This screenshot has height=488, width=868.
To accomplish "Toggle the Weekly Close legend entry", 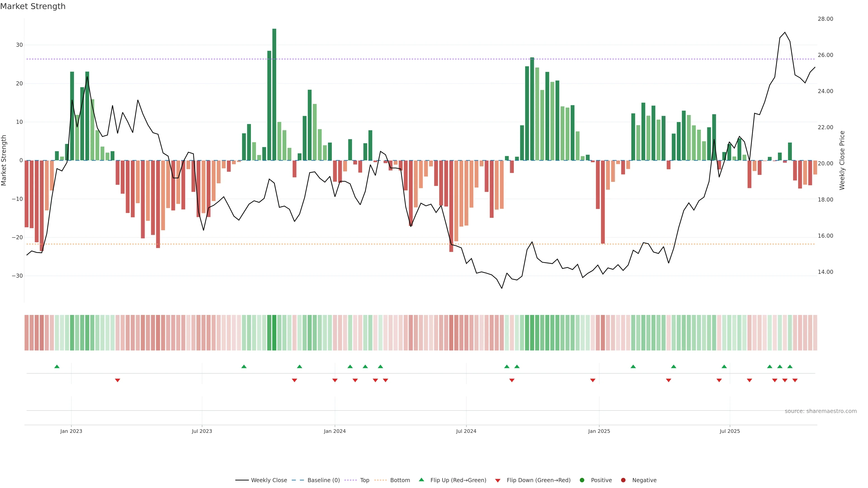I will point(269,480).
